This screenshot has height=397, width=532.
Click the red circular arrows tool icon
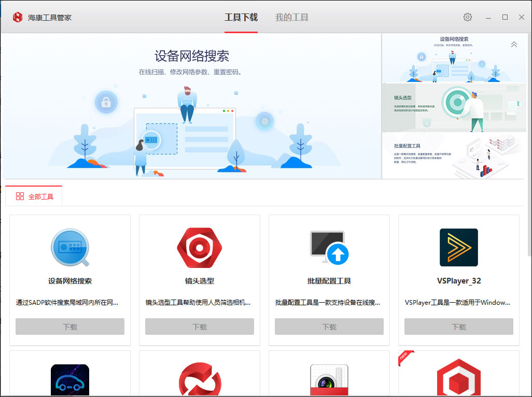tap(200, 379)
